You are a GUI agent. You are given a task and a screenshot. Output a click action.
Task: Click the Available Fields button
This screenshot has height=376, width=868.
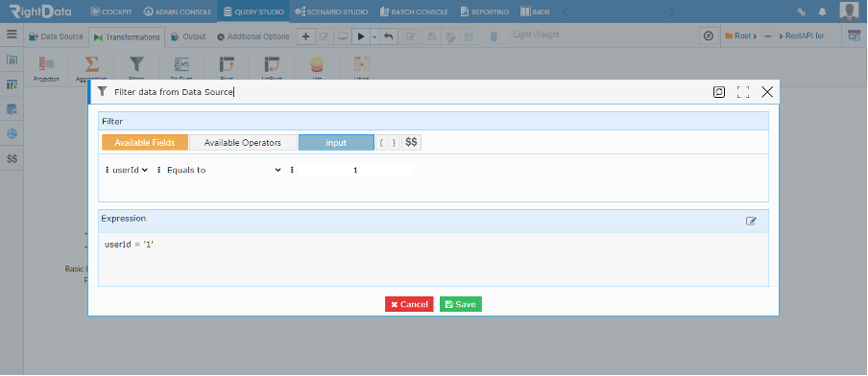click(145, 143)
